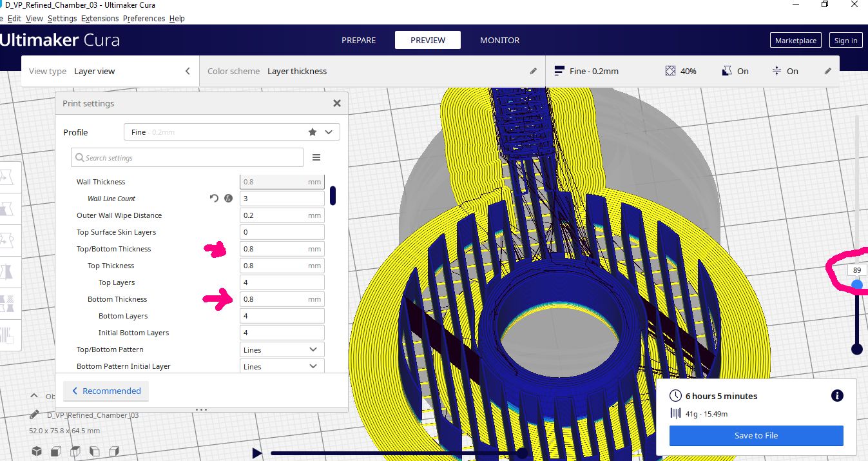The image size is (868, 461).
Task: Edit the Bottom Thickness value
Action: click(282, 299)
